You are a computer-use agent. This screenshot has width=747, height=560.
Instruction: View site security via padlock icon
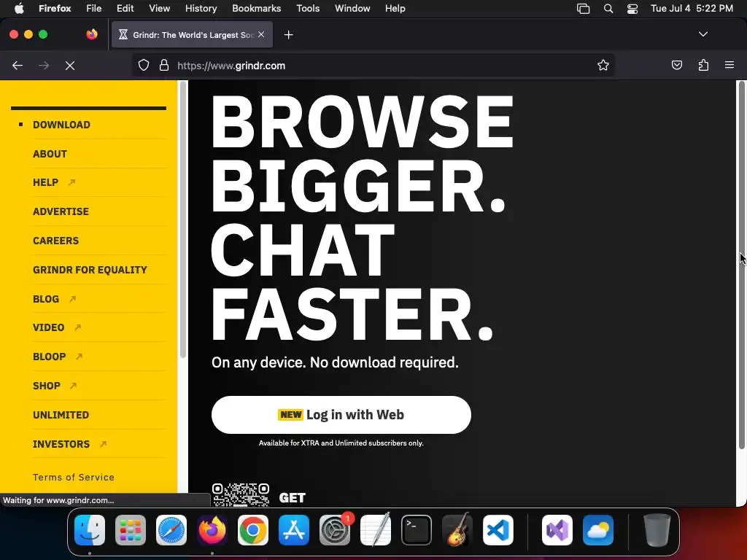[x=164, y=65]
